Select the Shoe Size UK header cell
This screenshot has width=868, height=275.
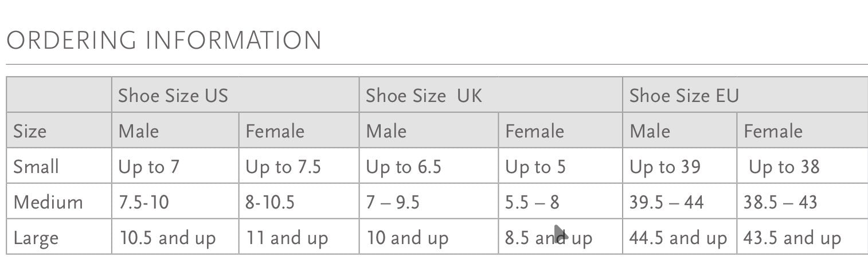click(491, 95)
